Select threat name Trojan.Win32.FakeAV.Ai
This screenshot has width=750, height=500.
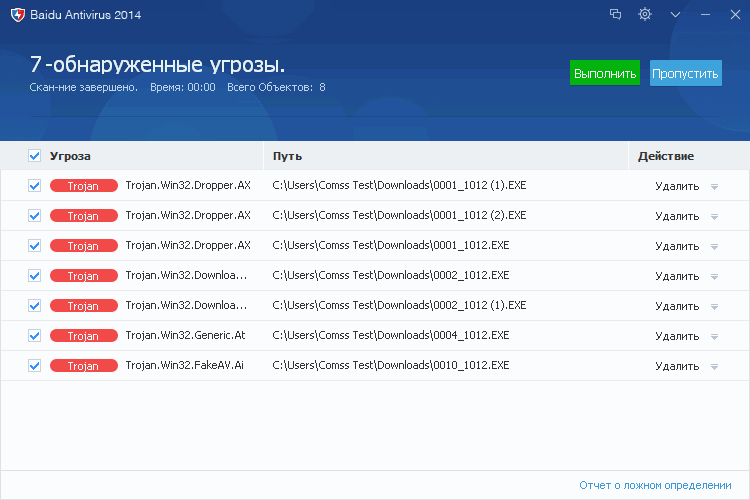(185, 366)
